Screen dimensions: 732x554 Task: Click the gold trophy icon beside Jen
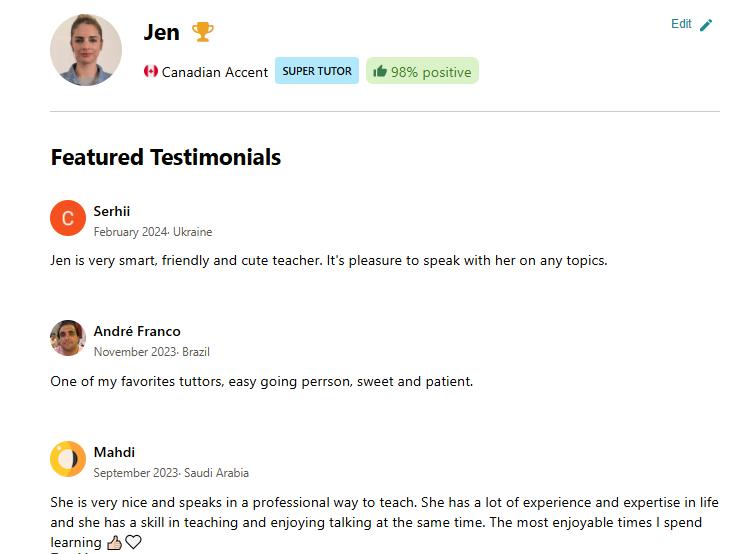coord(203,32)
